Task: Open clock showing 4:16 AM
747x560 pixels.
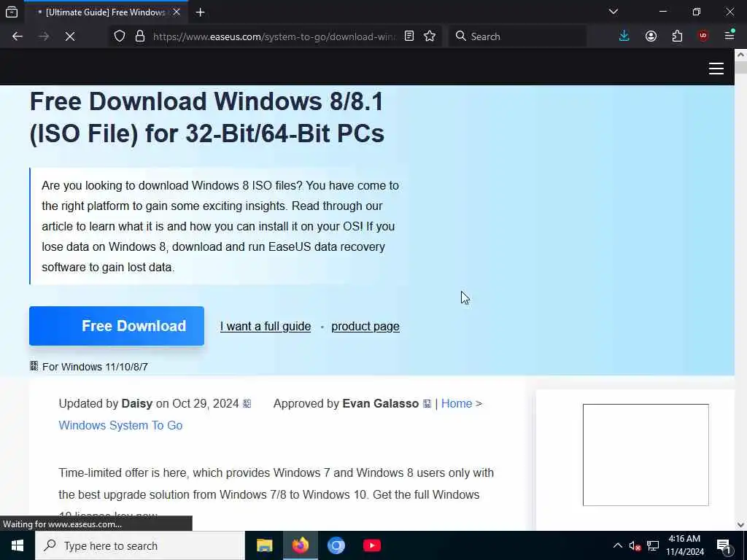Action: click(x=684, y=545)
